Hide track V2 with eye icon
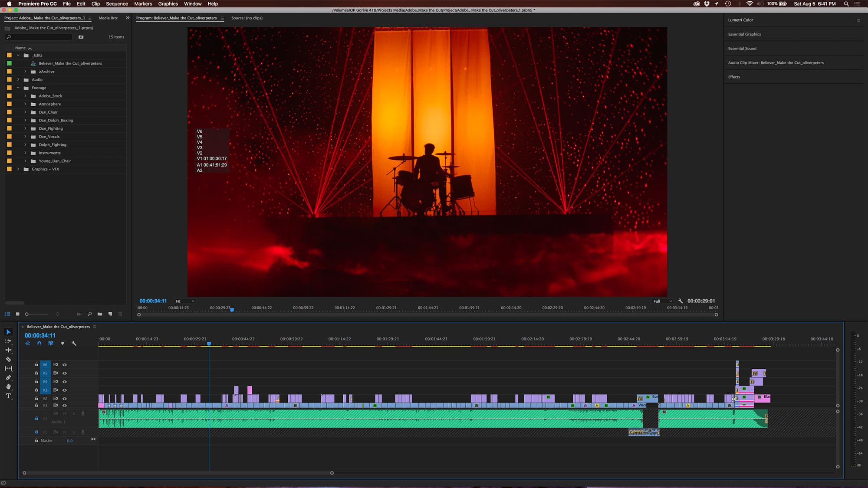This screenshot has height=488, width=868. point(65,398)
